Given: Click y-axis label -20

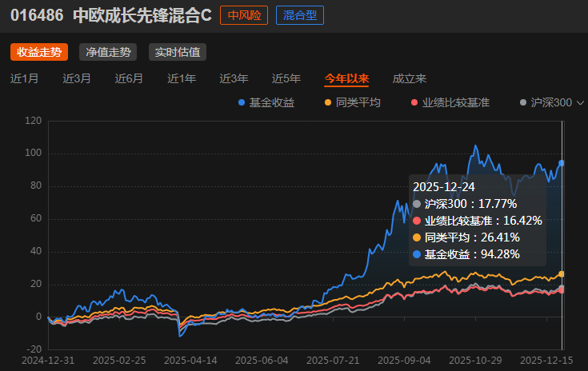Looking at the screenshot, I should (x=34, y=349).
